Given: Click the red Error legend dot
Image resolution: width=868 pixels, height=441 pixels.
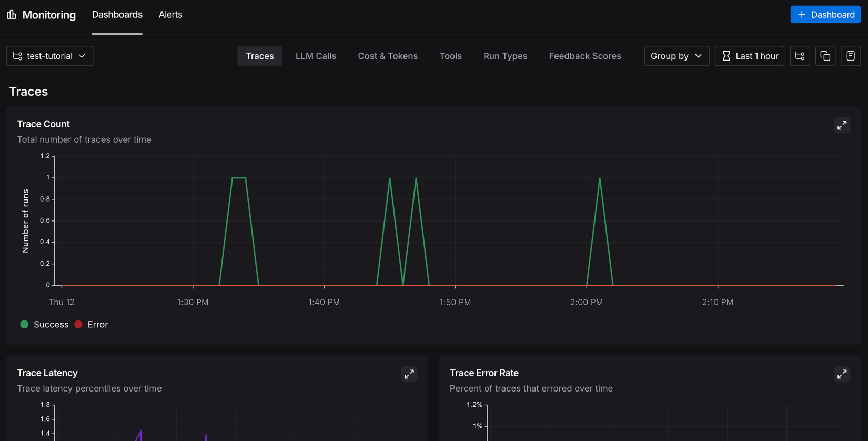Looking at the screenshot, I should [78, 325].
